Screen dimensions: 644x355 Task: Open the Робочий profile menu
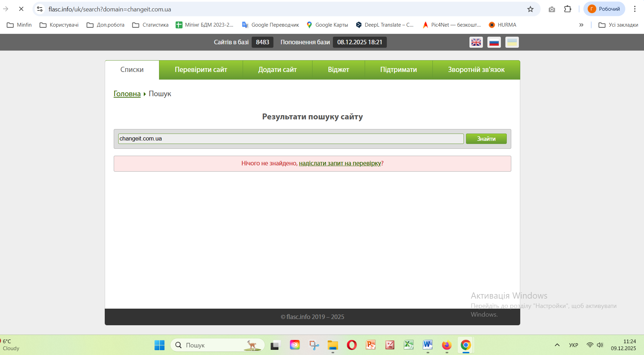tap(604, 9)
